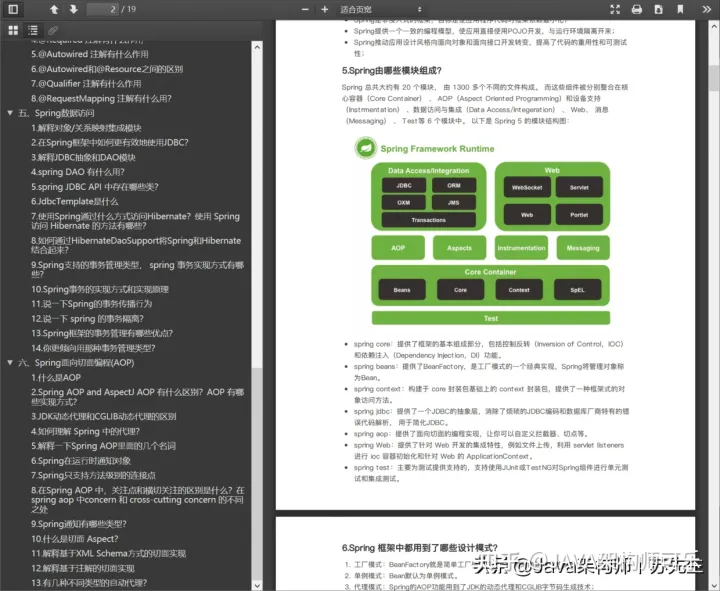Open 2.Spring AOP and AspectJ AOP entry
This screenshot has width=720, height=591.
(x=137, y=397)
